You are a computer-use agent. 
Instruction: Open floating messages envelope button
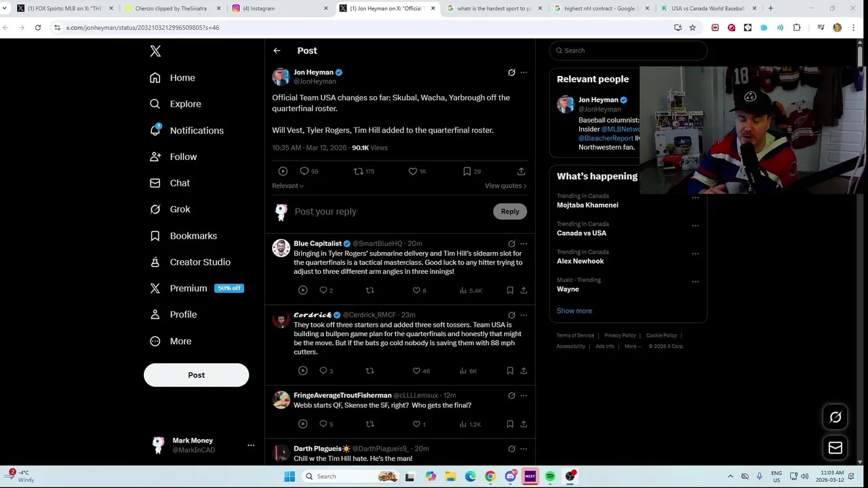835,448
